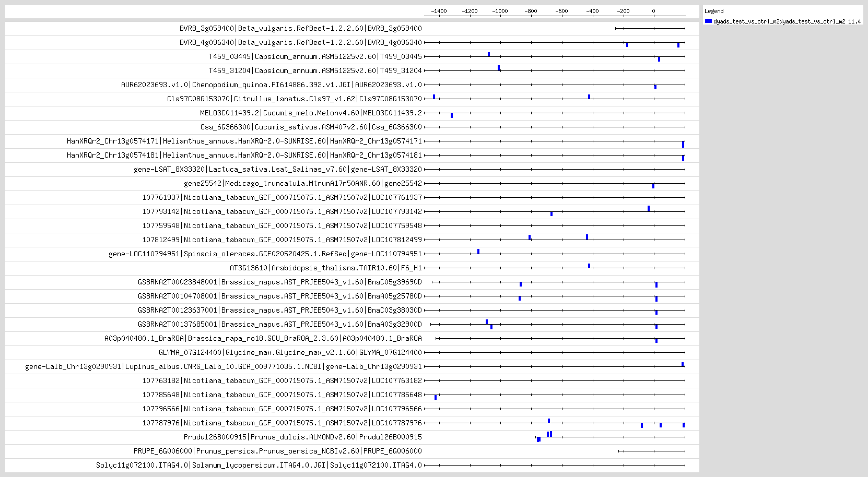The height and width of the screenshot is (477, 868).
Task: Click the -1200 axis tick label
Action: click(470, 11)
